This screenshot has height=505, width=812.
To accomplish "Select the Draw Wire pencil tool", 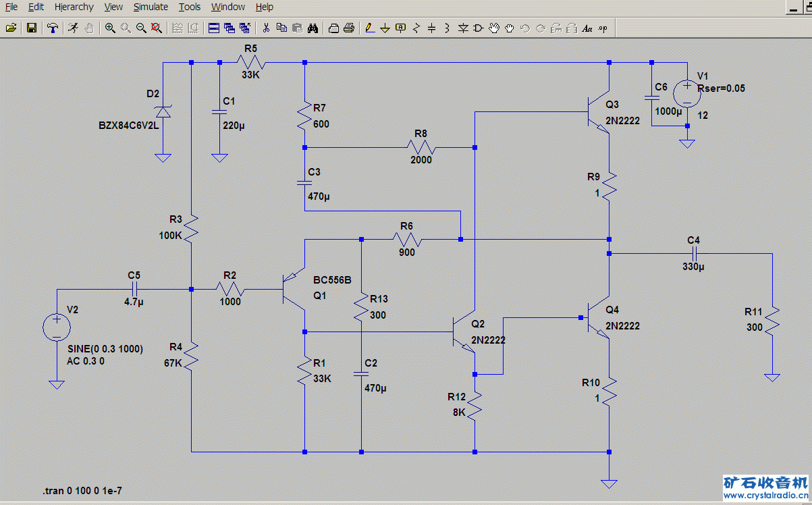I will tap(369, 28).
